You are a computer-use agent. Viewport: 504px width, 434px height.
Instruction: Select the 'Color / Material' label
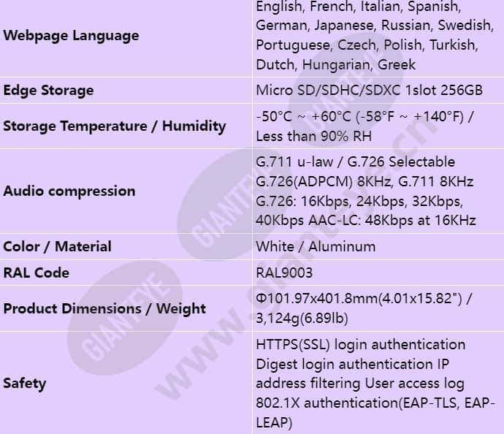[x=57, y=246]
